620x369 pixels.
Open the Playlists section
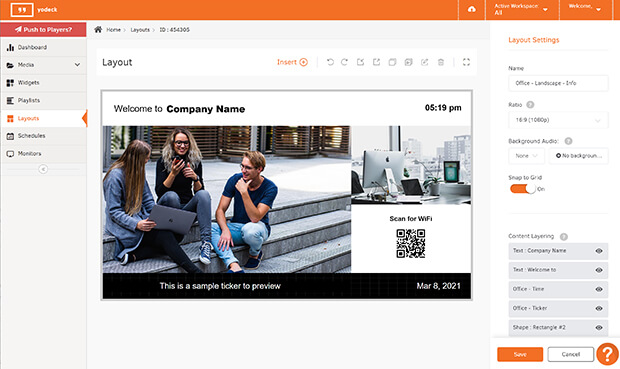click(43, 100)
